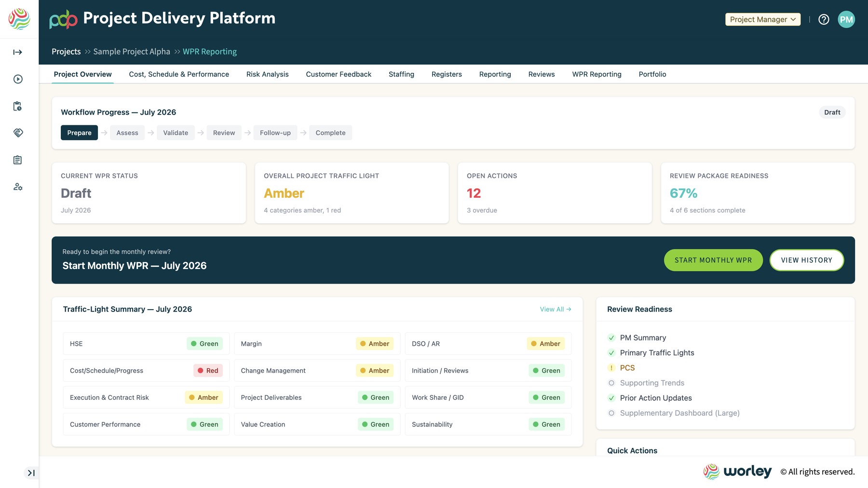Open the user settings sidebar icon

(x=18, y=187)
